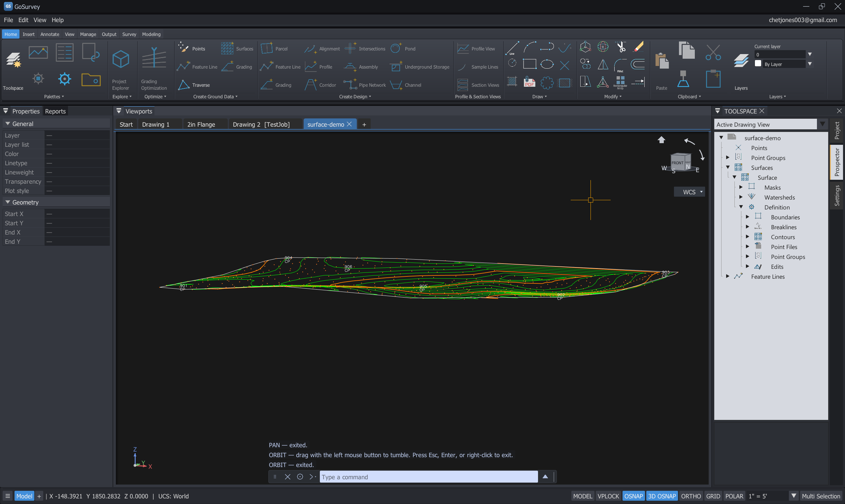
Task: Open the Multi Selection mode button
Action: point(821,496)
